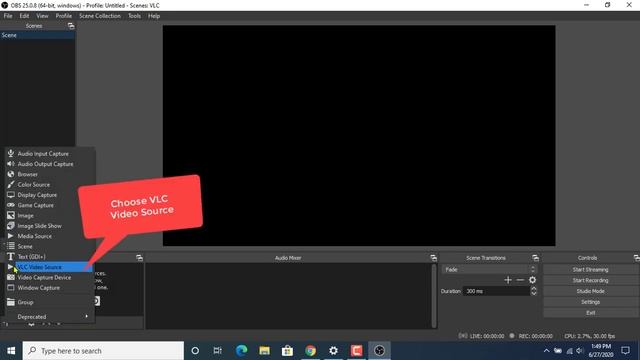Click the Audio Mixer scrollbar
This screenshot has height=360, width=640.
point(434,296)
